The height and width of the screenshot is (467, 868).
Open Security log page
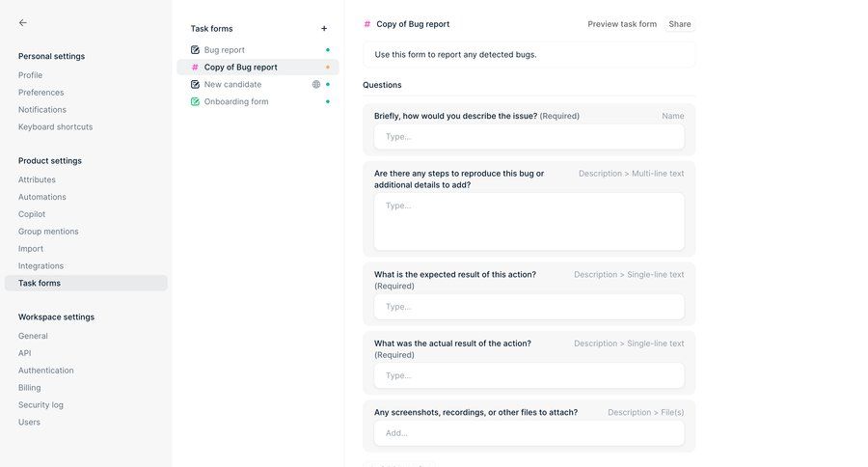(41, 404)
